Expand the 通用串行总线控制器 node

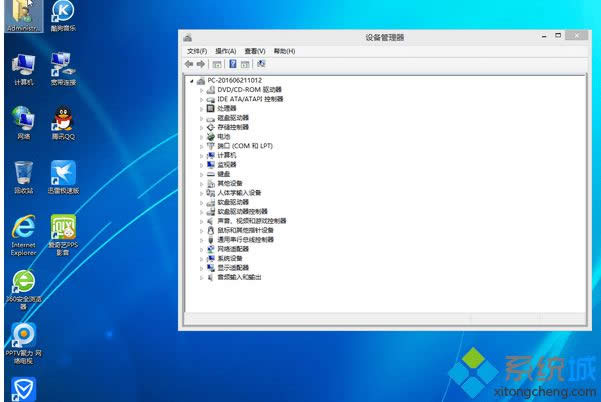[202, 240]
